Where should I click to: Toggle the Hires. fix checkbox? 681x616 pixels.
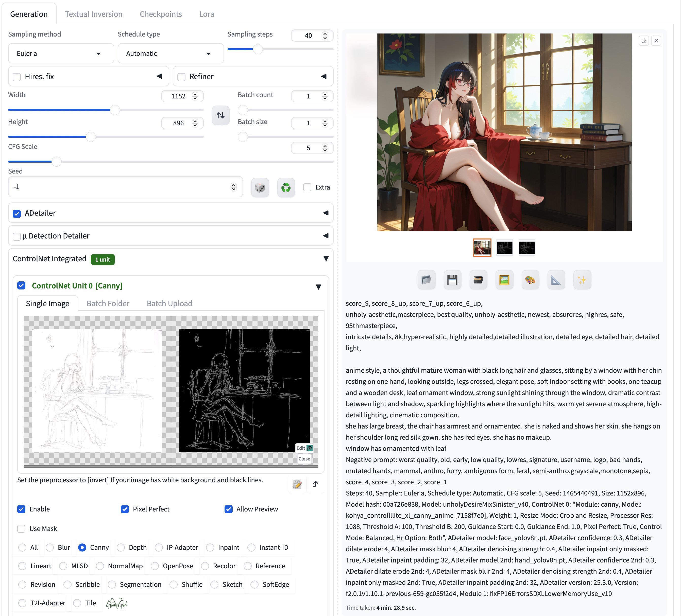17,77
